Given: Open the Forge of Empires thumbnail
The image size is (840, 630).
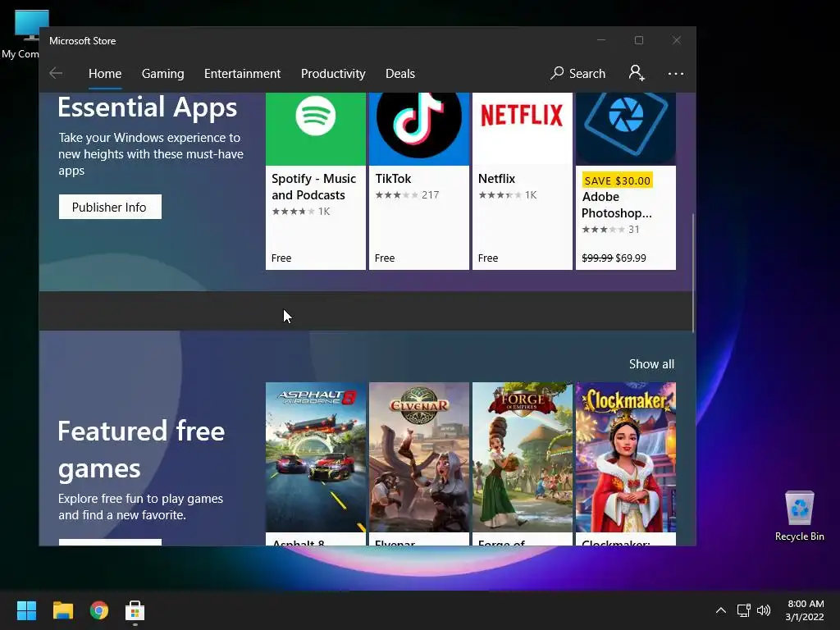Looking at the screenshot, I should tap(523, 457).
